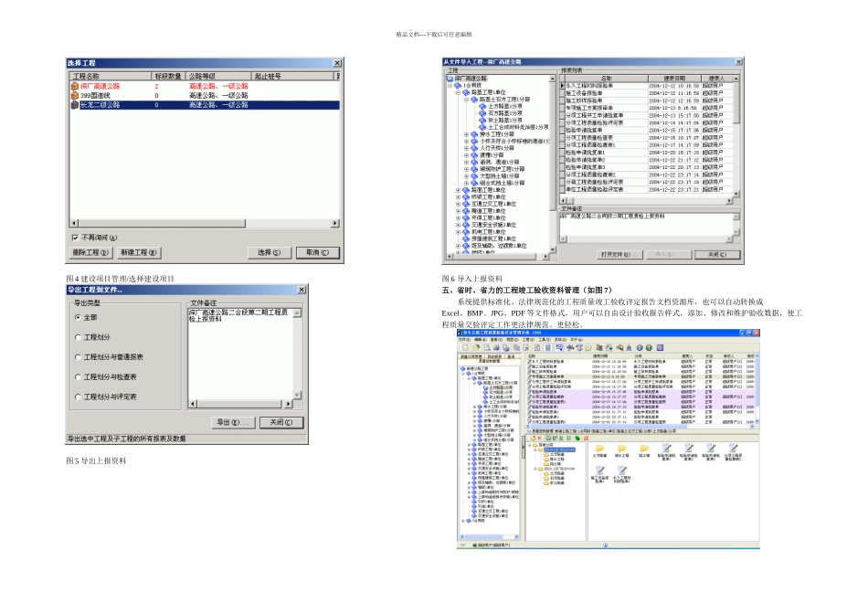Open the 土方路基 folder icon thumbnail
This screenshot has height=614, width=868.
(601, 450)
